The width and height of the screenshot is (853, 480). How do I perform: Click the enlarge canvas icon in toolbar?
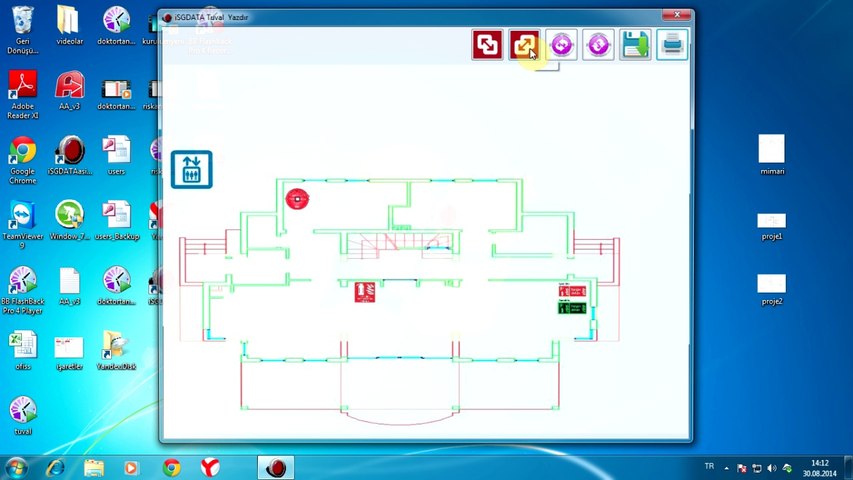point(524,45)
